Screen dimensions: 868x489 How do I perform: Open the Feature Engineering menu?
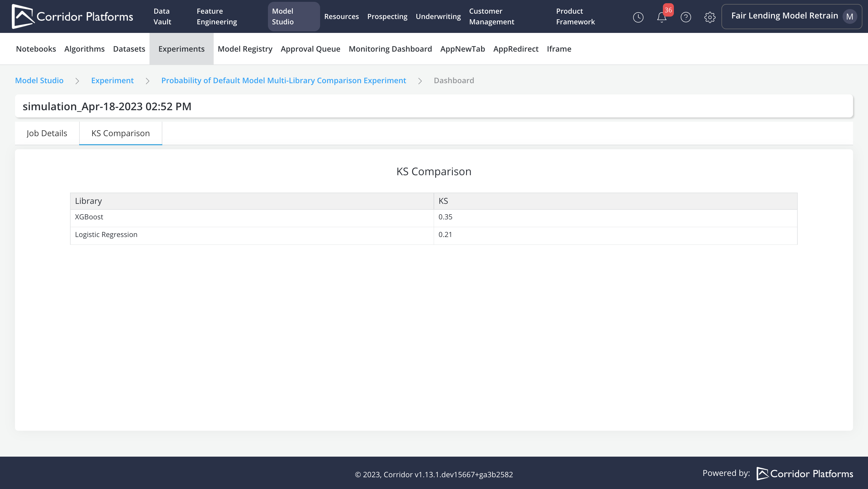coord(217,17)
